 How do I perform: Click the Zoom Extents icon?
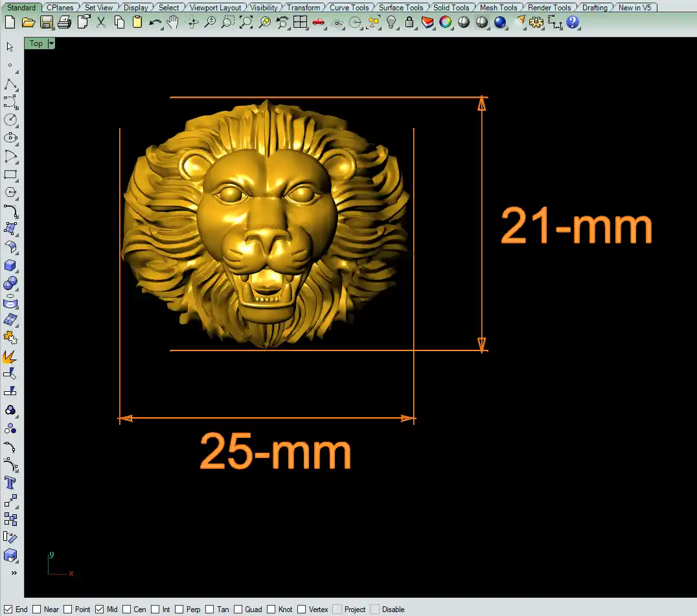246,22
